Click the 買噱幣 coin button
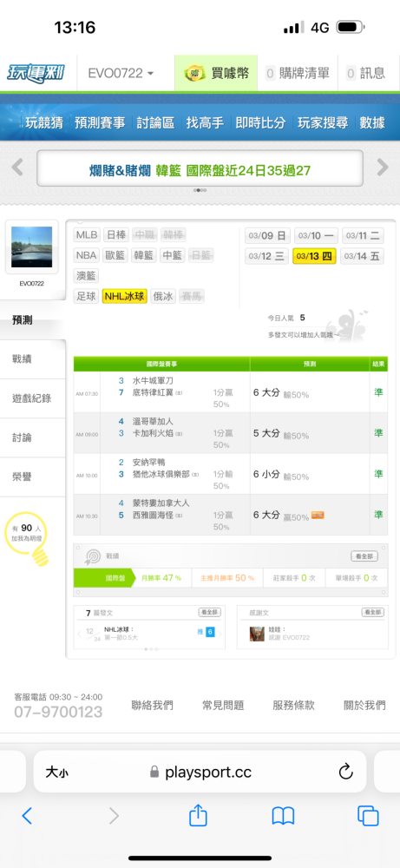The width and height of the screenshot is (400, 868). [216, 73]
